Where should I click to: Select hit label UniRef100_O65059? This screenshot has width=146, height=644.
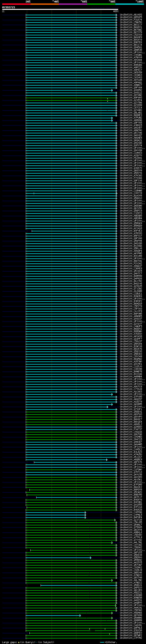point(131,72)
